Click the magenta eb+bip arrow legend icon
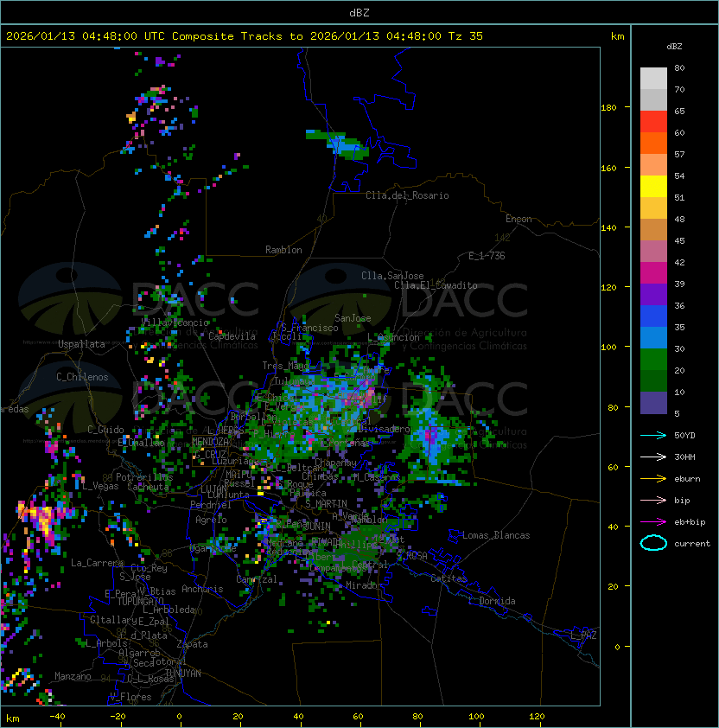 (x=653, y=522)
